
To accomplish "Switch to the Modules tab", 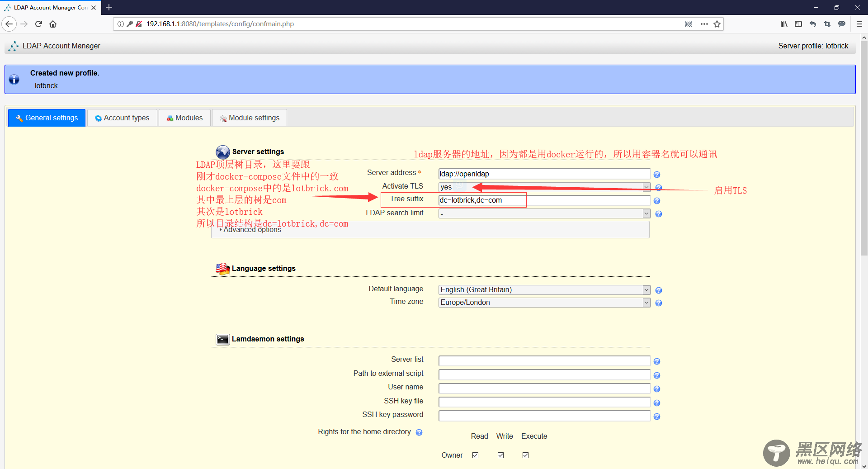I will pyautogui.click(x=184, y=118).
